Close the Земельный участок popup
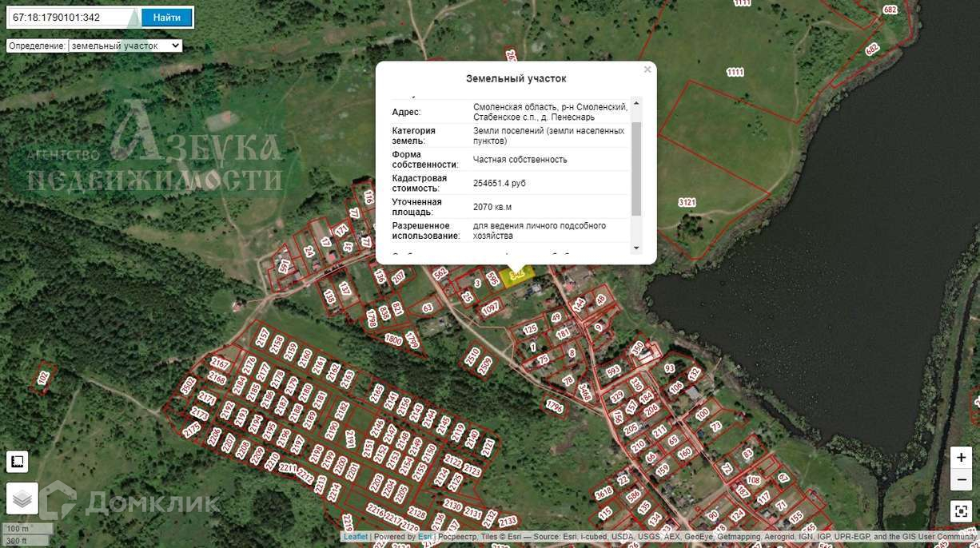 (647, 69)
